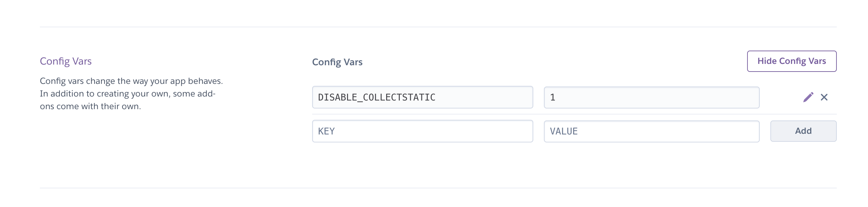The height and width of the screenshot is (207, 868).
Task: Place cursor in the new variable KEY box
Action: (422, 131)
